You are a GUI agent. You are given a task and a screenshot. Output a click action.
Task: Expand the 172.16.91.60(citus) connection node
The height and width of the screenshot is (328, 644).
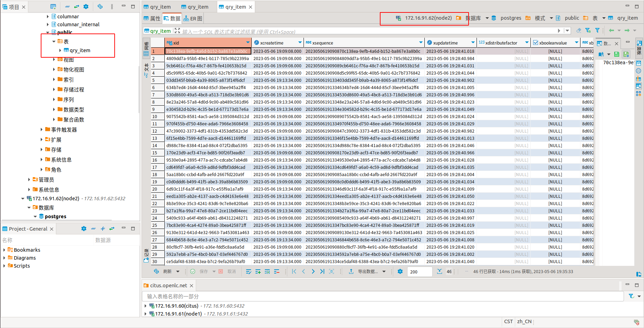[x=145, y=306]
